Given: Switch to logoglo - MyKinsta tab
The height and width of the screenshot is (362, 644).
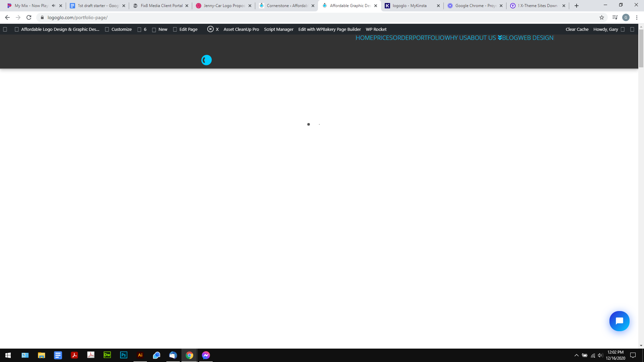Looking at the screenshot, I should pos(409,6).
